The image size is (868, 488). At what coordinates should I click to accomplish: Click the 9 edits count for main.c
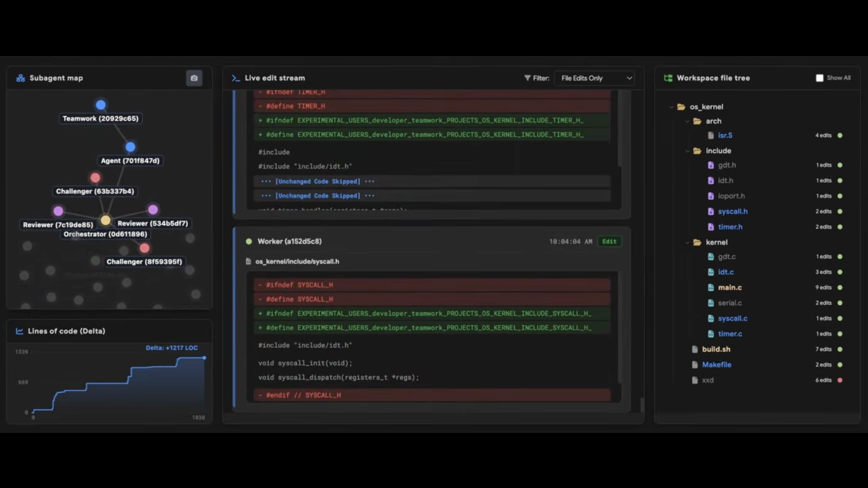(x=823, y=288)
